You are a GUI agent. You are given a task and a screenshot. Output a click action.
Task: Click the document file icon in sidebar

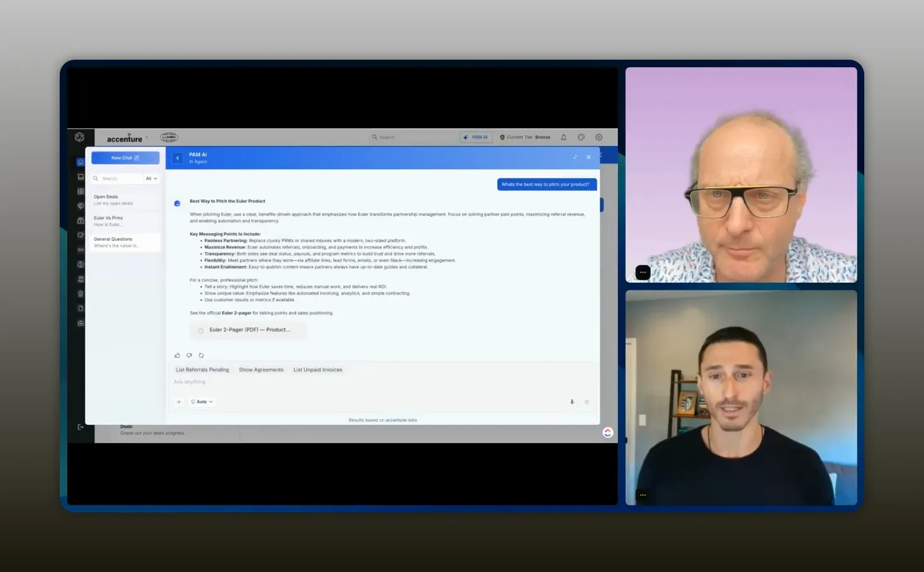(x=80, y=308)
